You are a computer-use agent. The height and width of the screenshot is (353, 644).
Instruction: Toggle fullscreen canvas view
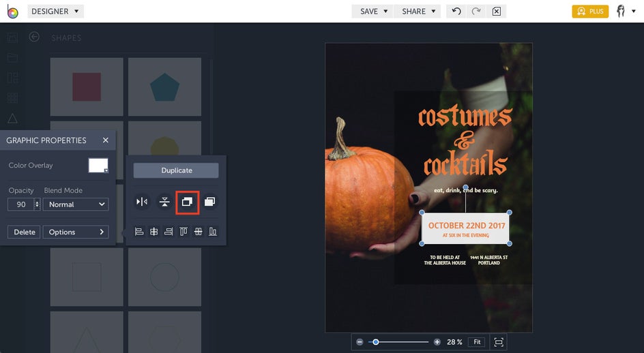point(499,342)
